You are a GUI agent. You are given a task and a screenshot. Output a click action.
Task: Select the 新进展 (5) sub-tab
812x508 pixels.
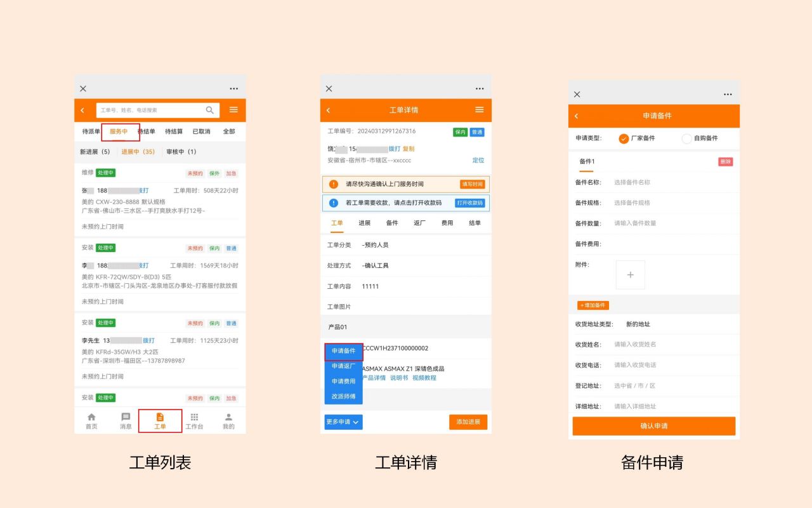point(95,152)
